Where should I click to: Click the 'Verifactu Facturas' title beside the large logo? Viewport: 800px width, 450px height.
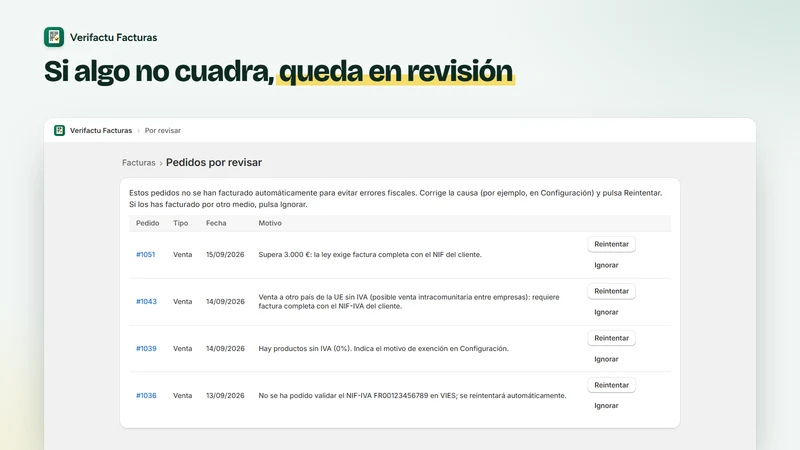[x=113, y=37]
